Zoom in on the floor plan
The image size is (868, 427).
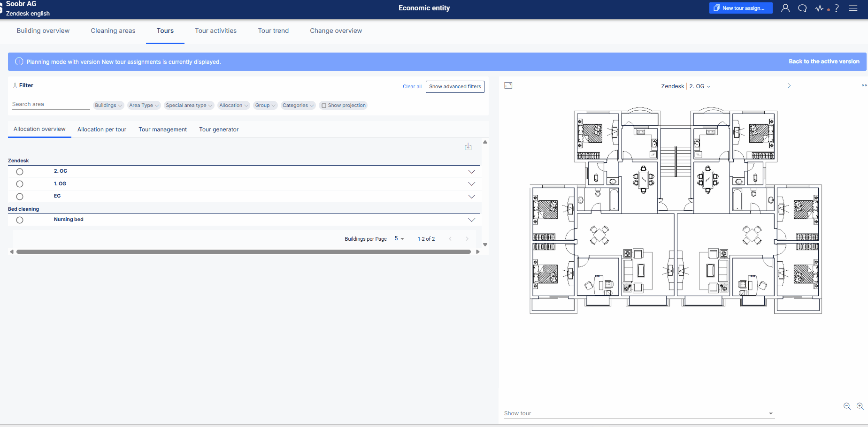tap(860, 406)
